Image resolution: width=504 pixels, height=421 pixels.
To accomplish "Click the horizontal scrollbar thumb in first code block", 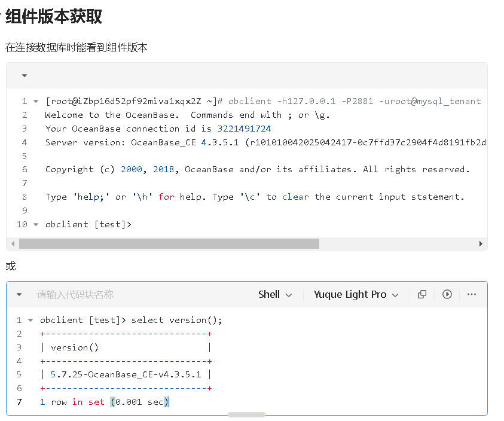I will click(x=169, y=244).
